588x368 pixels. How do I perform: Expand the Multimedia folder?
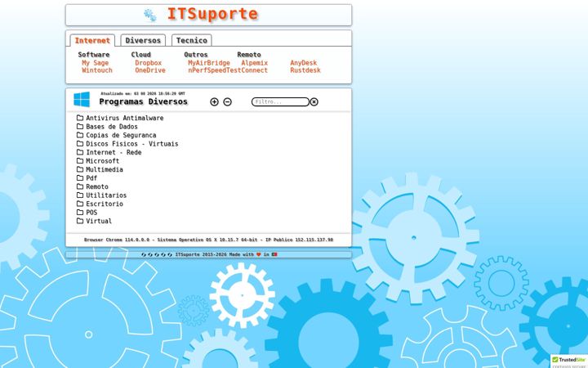[x=105, y=170]
